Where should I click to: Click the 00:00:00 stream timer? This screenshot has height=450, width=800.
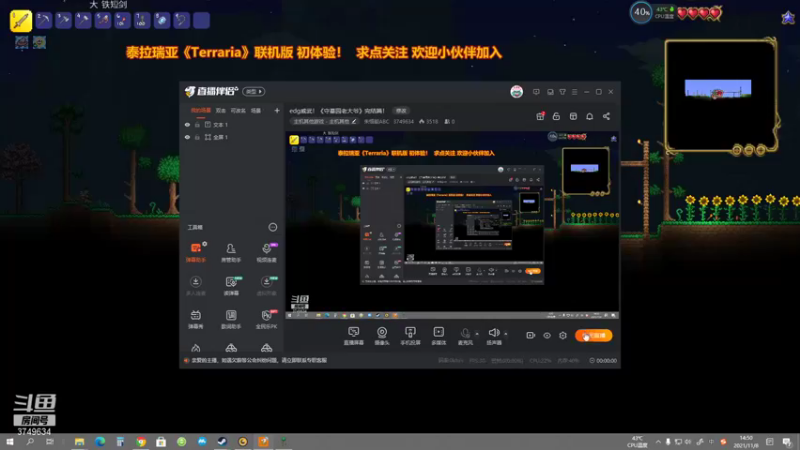coord(603,360)
